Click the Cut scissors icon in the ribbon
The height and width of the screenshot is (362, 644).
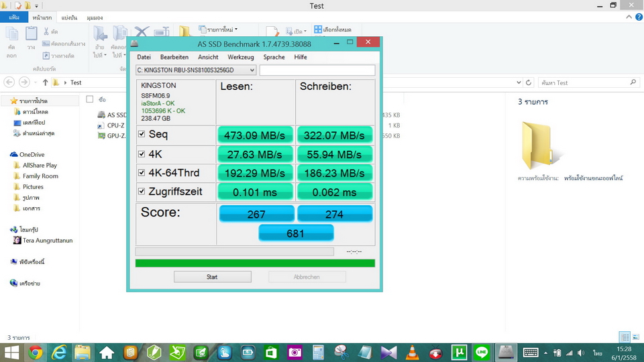pyautogui.click(x=46, y=32)
